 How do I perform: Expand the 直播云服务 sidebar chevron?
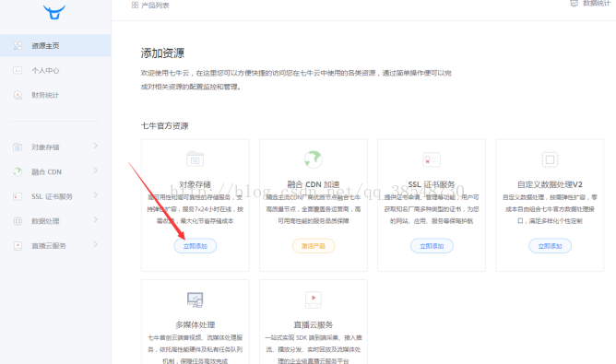[x=96, y=244]
